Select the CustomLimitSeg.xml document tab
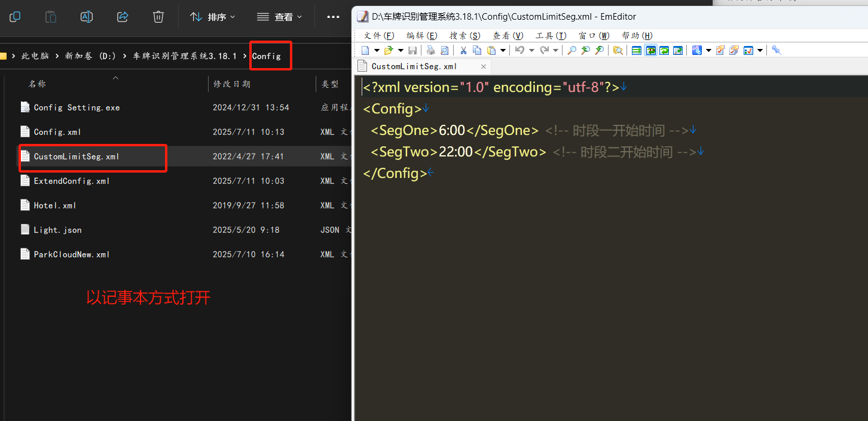 414,66
